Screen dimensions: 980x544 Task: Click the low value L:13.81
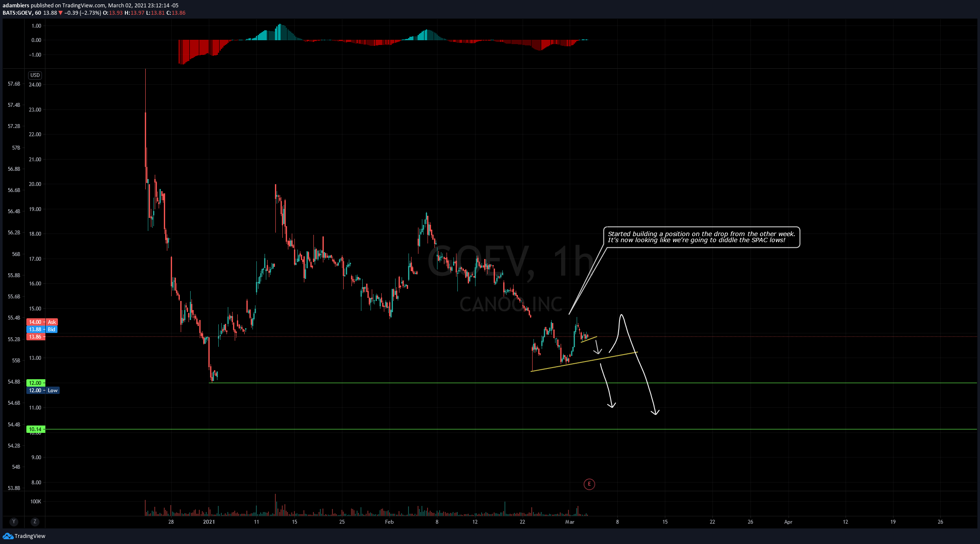155,13
